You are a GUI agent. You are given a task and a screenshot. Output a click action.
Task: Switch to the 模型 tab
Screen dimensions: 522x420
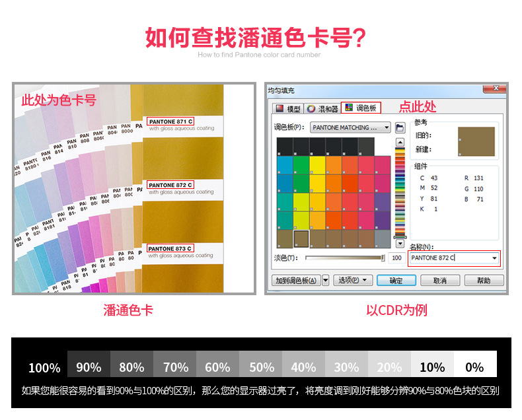pos(287,108)
